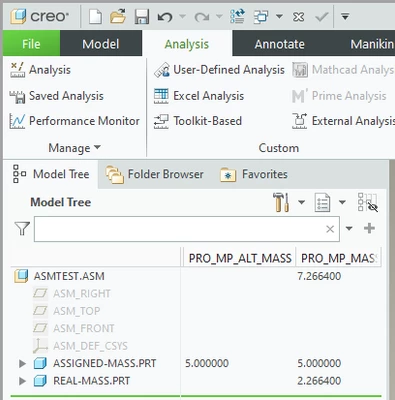Select ASSIGNED-MASS.PRT part

104,363
